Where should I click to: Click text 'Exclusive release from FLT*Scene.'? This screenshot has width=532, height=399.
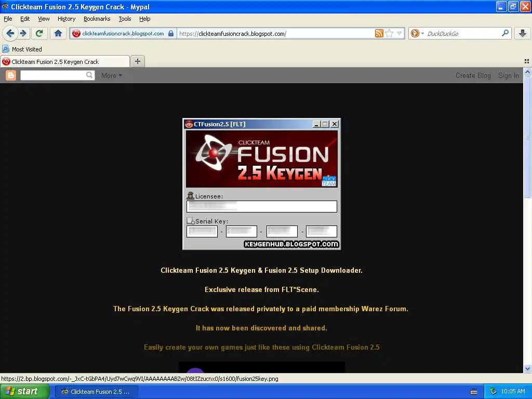(x=262, y=289)
